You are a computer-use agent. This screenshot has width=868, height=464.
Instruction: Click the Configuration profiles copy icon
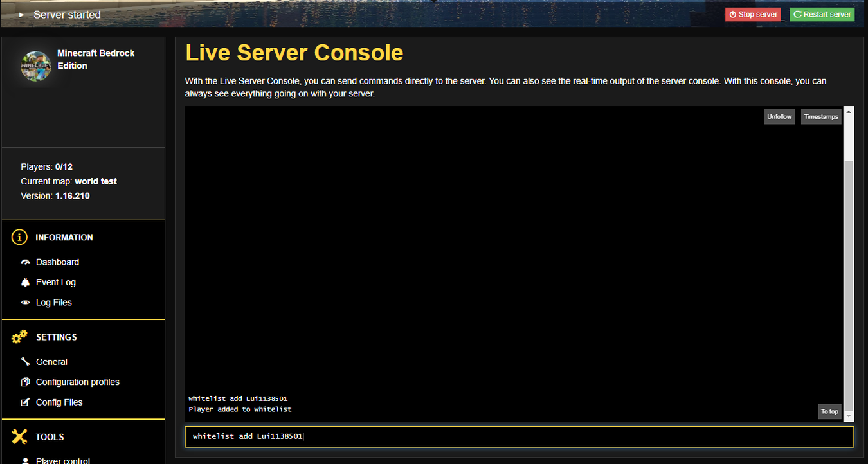coord(25,382)
